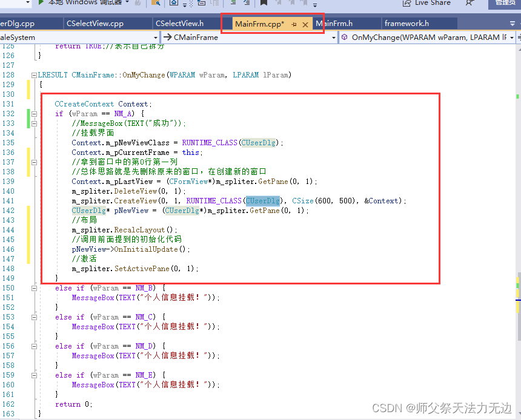The image size is (521, 420).
Task: Open Find in Files with the magnifier icon
Action: pos(156,4)
